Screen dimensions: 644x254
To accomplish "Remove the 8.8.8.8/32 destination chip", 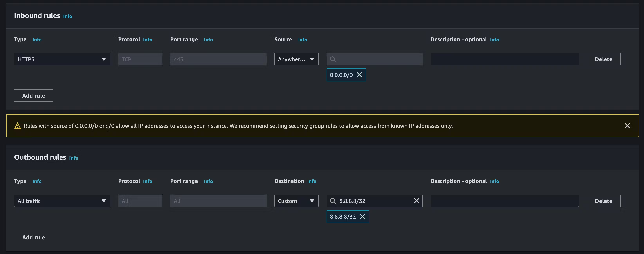I will [x=363, y=216].
